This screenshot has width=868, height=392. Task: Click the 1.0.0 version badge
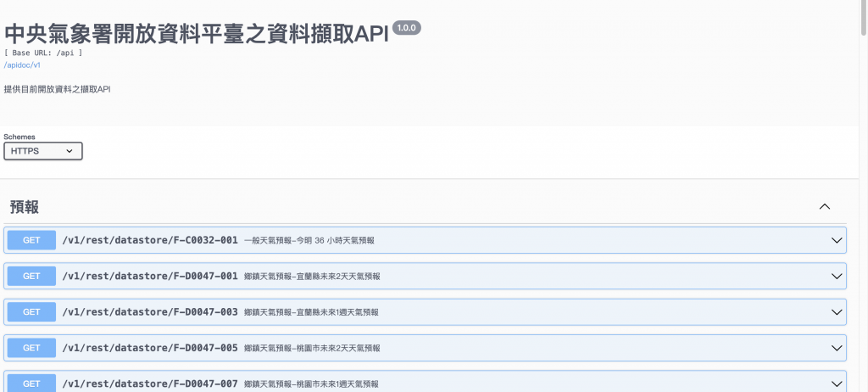tap(407, 28)
